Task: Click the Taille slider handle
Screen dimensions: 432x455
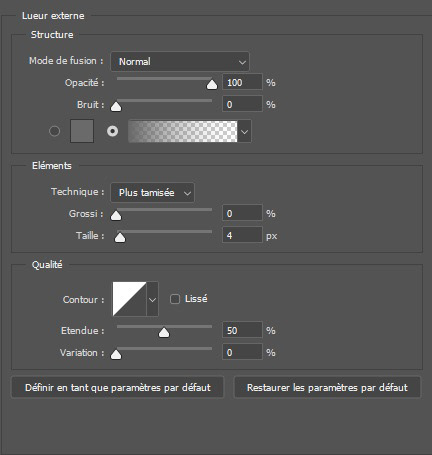Action: pos(120,238)
